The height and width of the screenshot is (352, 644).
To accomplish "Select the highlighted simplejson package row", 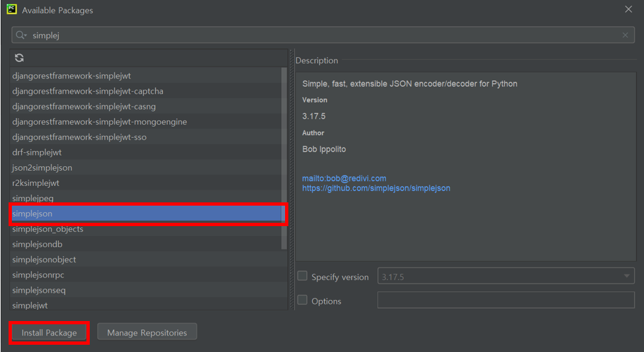I will 145,214.
